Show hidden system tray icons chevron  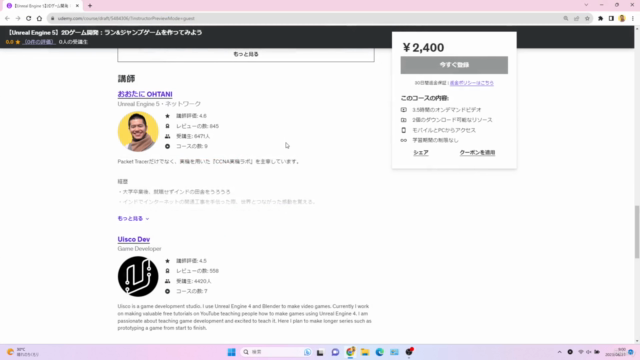tap(559, 352)
